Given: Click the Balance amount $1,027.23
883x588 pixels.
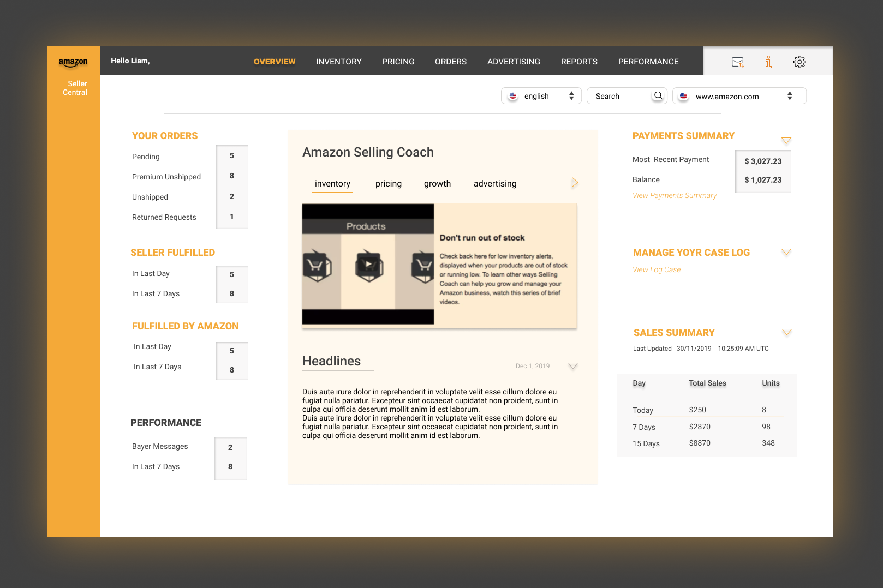Looking at the screenshot, I should coord(763,179).
